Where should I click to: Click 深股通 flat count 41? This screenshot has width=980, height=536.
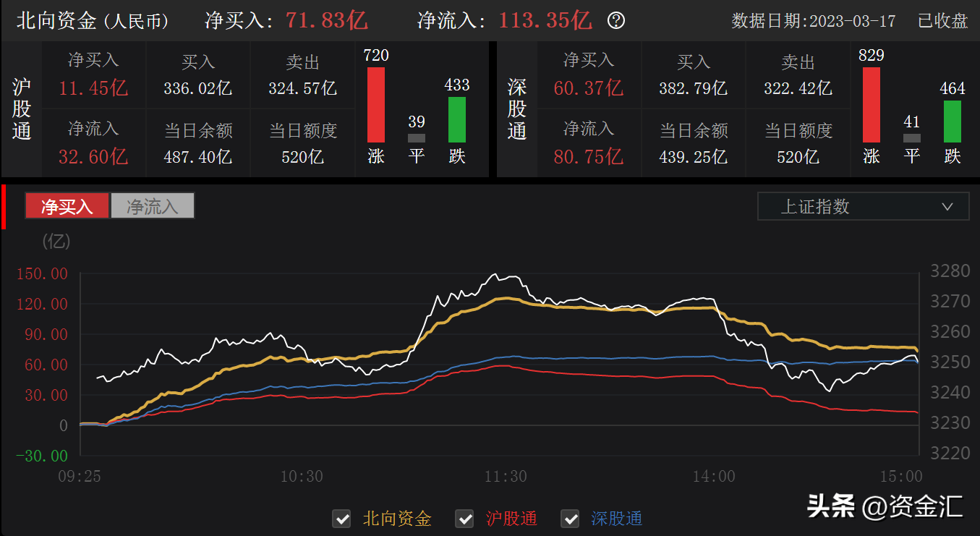(912, 122)
